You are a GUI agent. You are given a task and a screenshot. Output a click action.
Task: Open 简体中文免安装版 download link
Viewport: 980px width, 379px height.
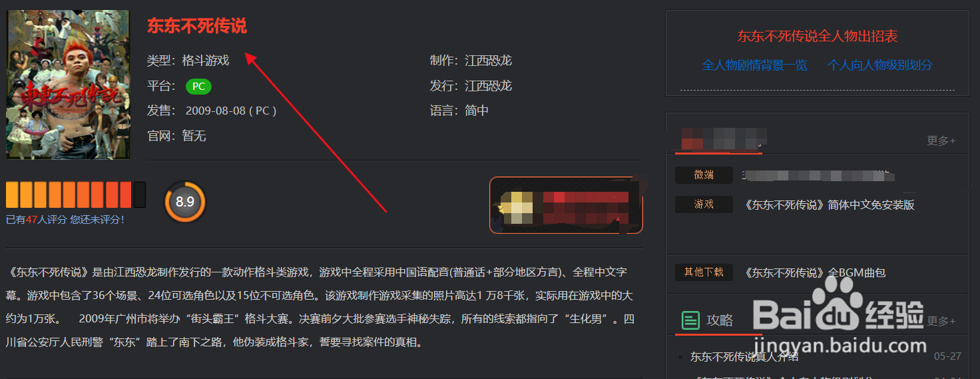tap(830, 205)
